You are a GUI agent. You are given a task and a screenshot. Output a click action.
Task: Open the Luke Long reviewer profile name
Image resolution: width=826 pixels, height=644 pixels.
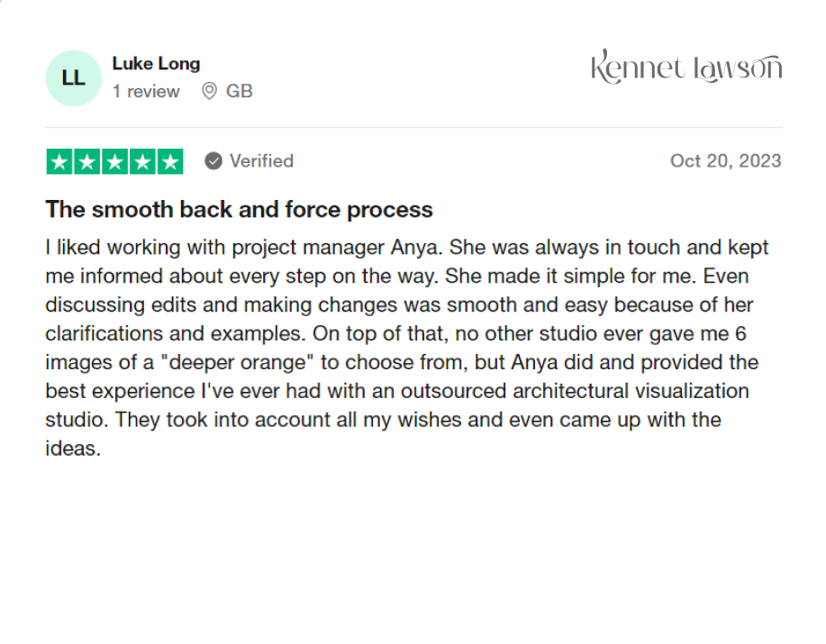tap(156, 64)
